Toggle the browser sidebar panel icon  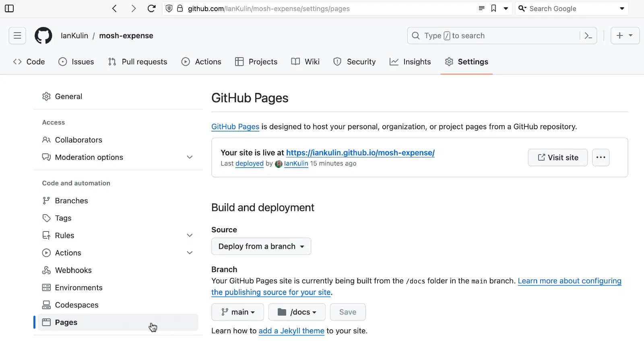coord(9,8)
